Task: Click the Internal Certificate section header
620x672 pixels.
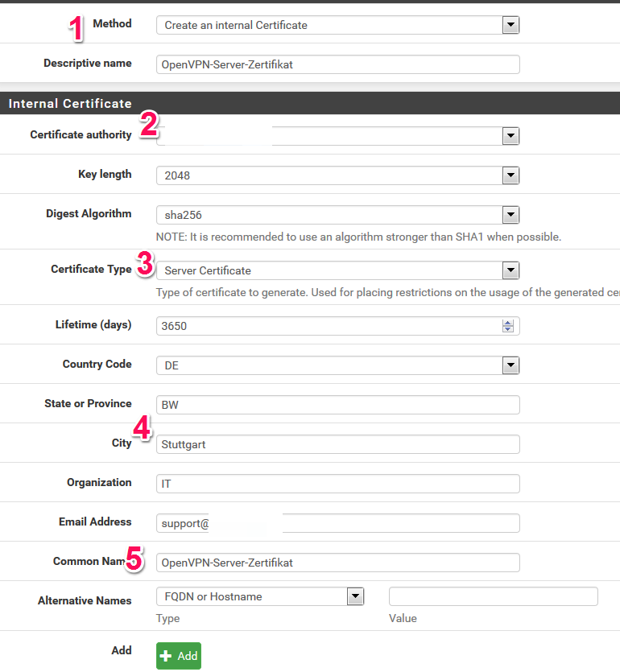Action: pyautogui.click(x=310, y=103)
